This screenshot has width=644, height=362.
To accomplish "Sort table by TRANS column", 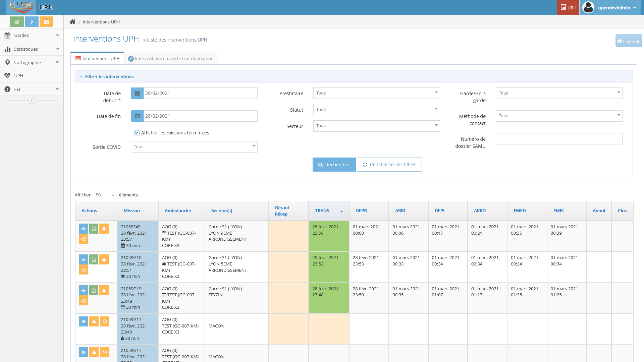I will [x=329, y=210].
